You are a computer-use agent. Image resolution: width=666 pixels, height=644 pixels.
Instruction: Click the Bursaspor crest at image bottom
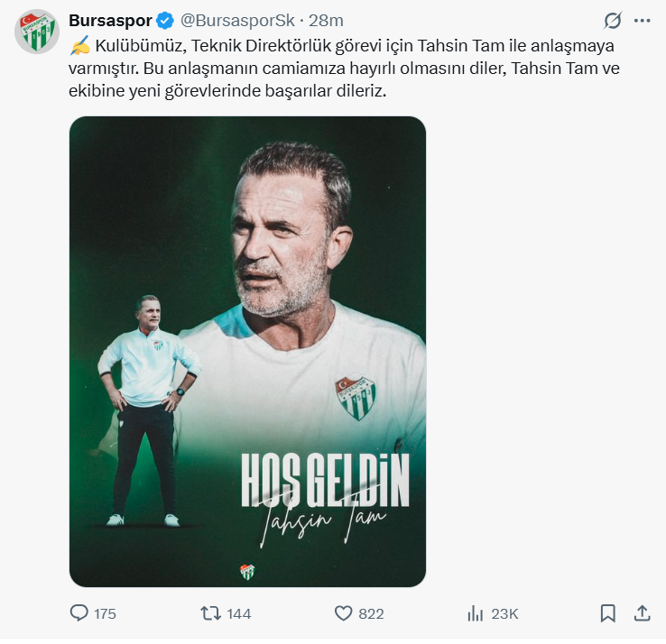pyautogui.click(x=246, y=571)
